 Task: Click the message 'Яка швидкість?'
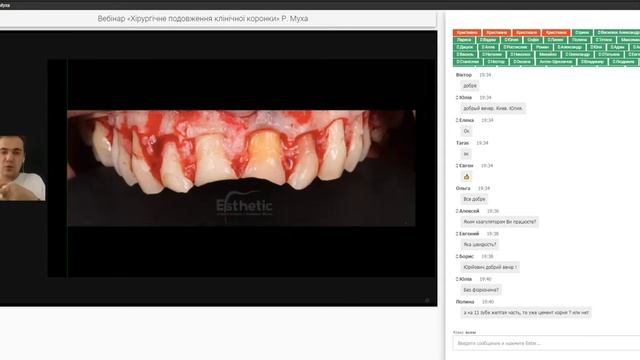pyautogui.click(x=480, y=244)
